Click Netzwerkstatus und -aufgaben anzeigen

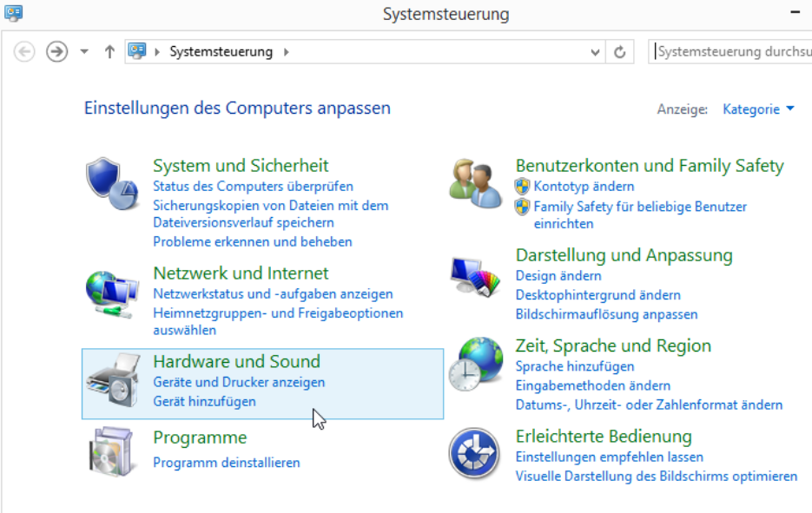[x=273, y=294]
